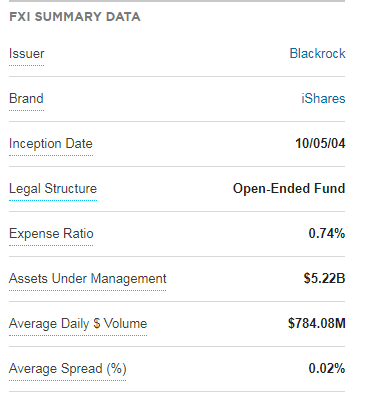369x396 pixels.
Task: Click the $784.08M volume value
Action: click(317, 324)
